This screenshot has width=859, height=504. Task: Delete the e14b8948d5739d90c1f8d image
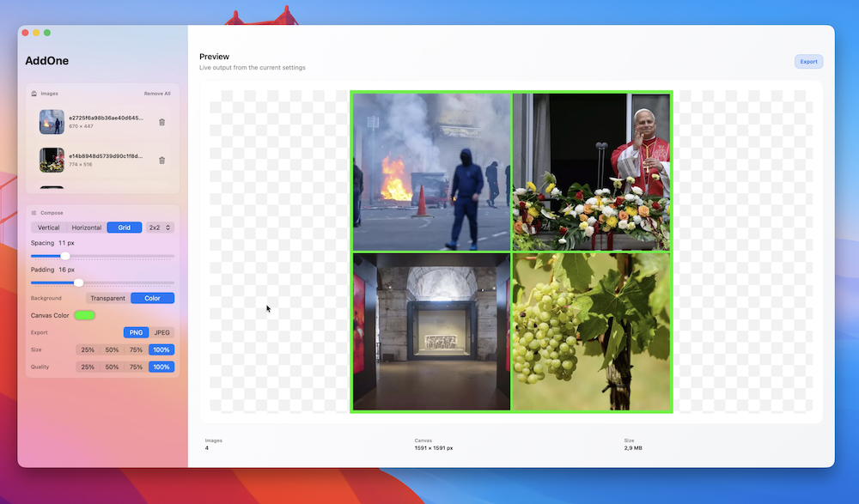[x=161, y=161]
